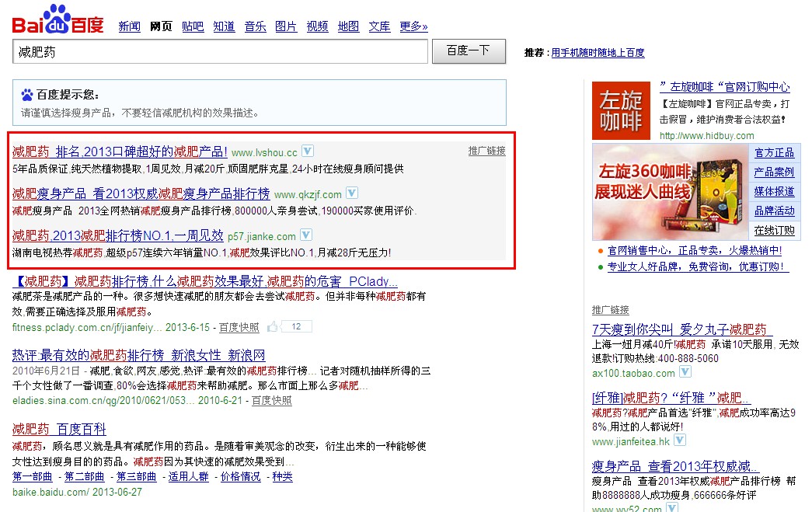Open 媒体报道 banner side link
Screen dimensions: 812x512
774,192
